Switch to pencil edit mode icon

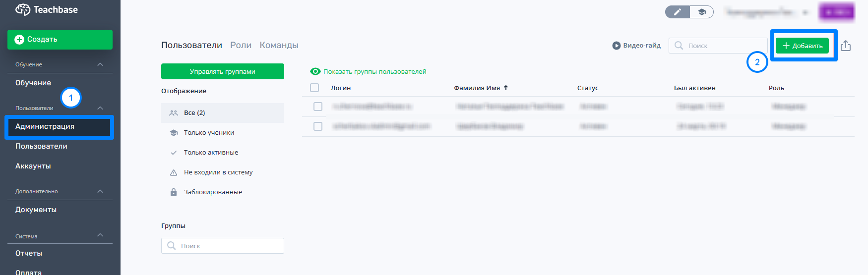(x=678, y=12)
